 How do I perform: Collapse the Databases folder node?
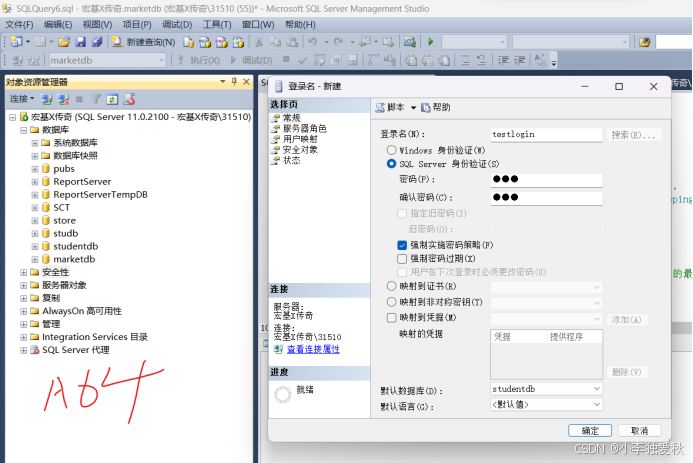point(23,130)
